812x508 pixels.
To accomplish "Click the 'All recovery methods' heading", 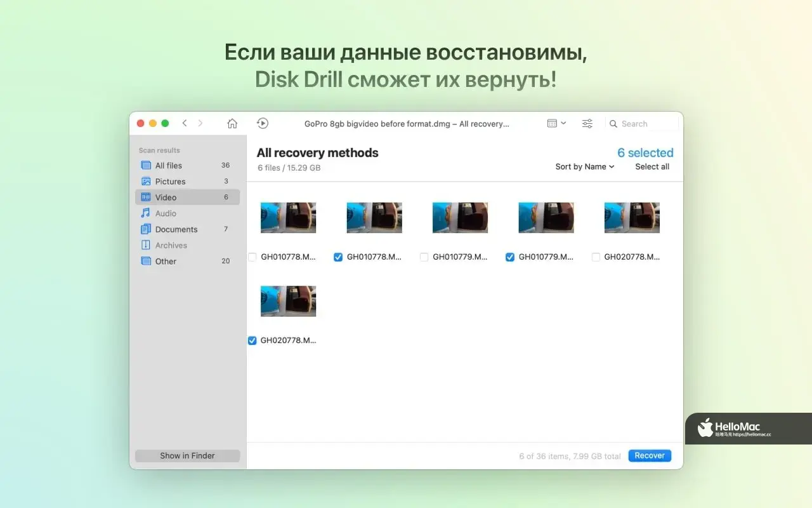I will click(x=317, y=152).
